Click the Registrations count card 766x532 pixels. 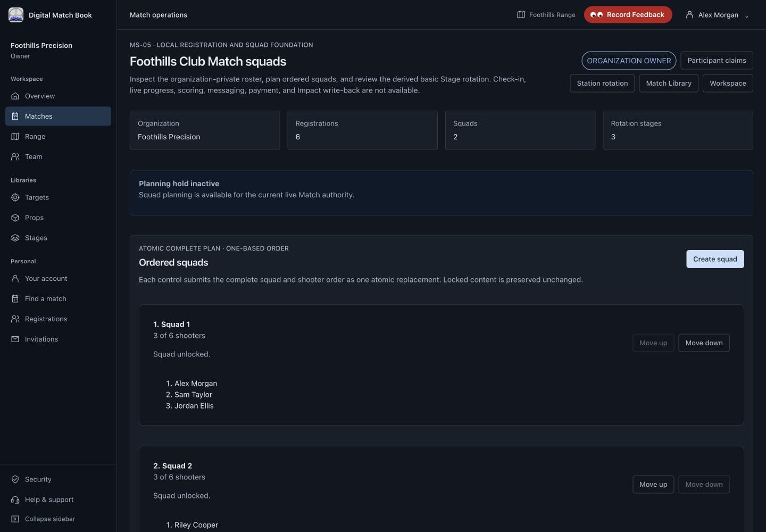(x=362, y=130)
